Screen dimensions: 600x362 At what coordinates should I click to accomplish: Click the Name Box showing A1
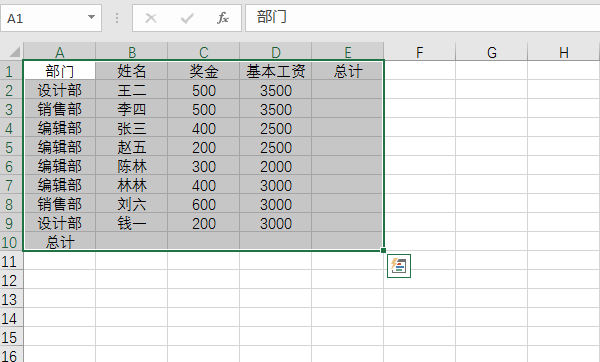43,18
